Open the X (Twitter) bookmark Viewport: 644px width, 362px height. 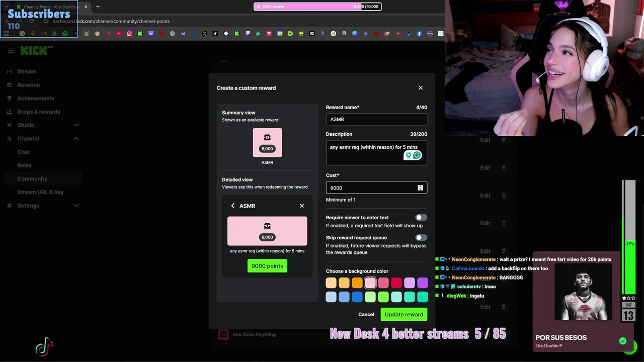coord(205,34)
